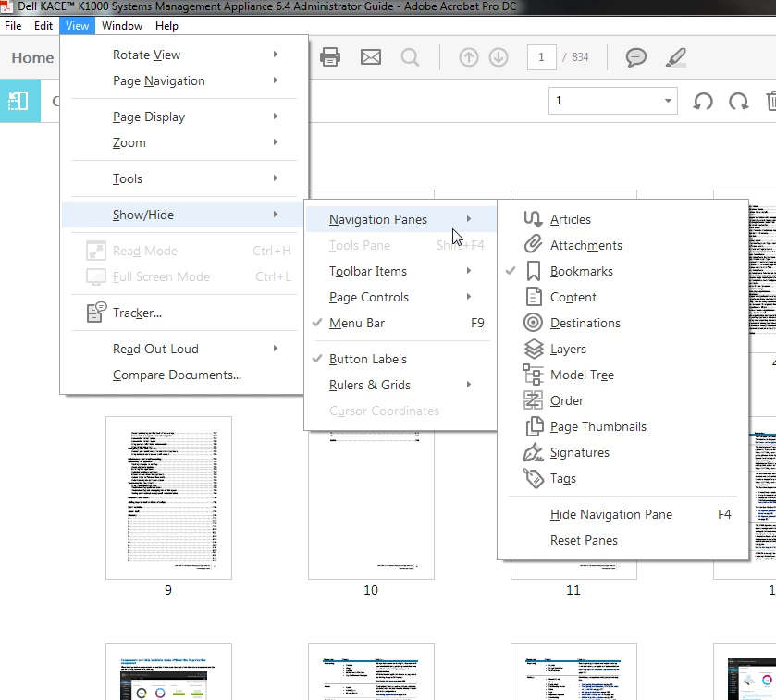Expand Read Out Loud submenu
The height and width of the screenshot is (700, 776).
pyautogui.click(x=182, y=349)
